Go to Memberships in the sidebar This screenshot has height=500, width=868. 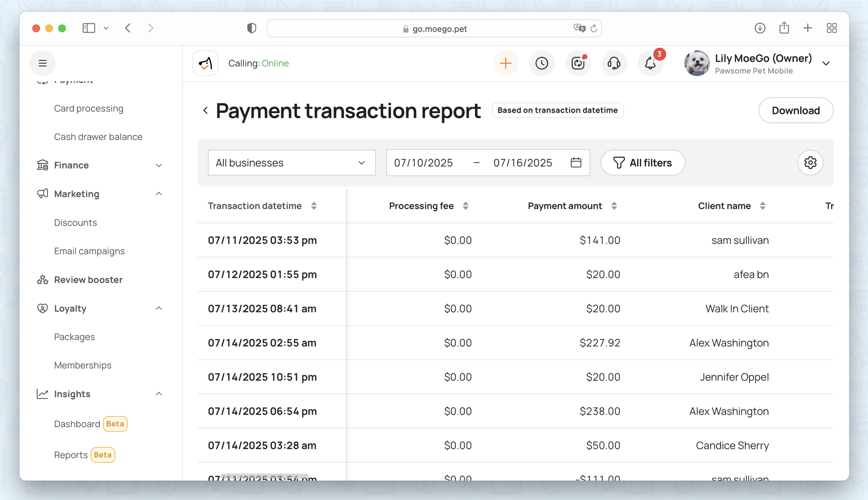point(83,365)
